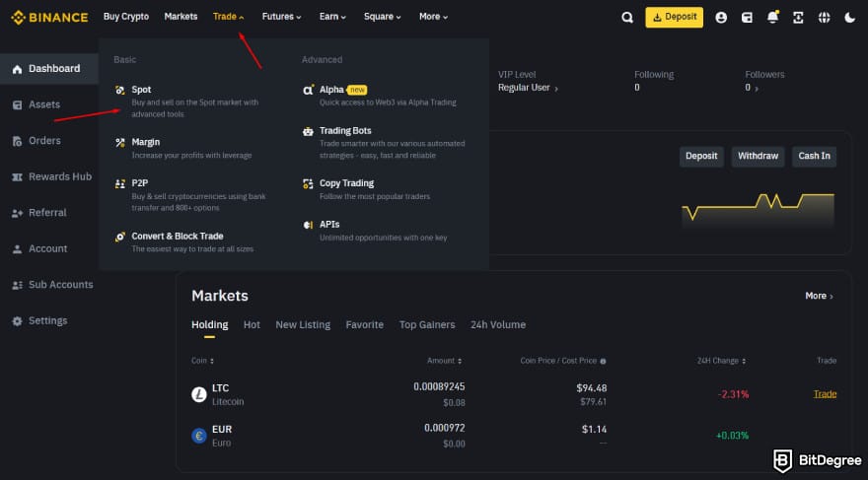Viewport: 868px width, 480px height.
Task: Open VIP Level Regular User chevron
Action: click(556, 89)
